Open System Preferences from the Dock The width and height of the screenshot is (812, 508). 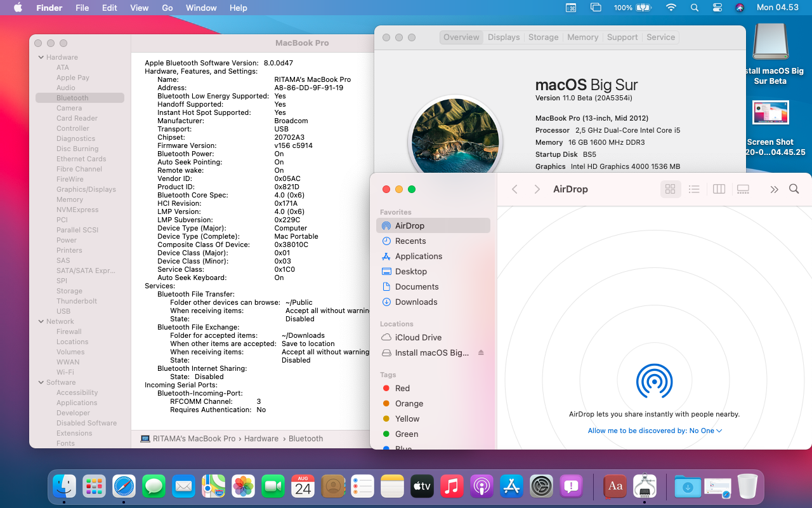coord(541,486)
